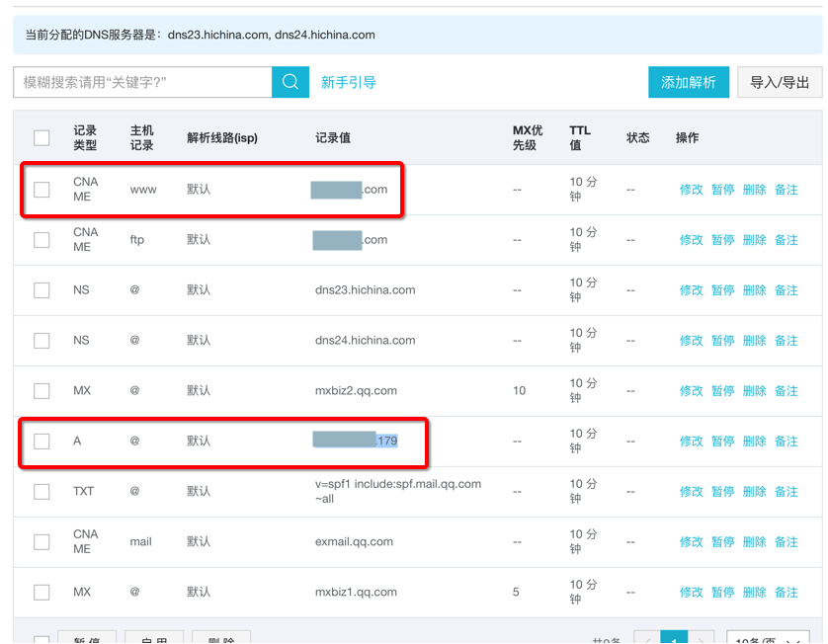This screenshot has height=644, width=828.
Task: Select the mxbiz2.qq.com record value text
Action: (356, 390)
